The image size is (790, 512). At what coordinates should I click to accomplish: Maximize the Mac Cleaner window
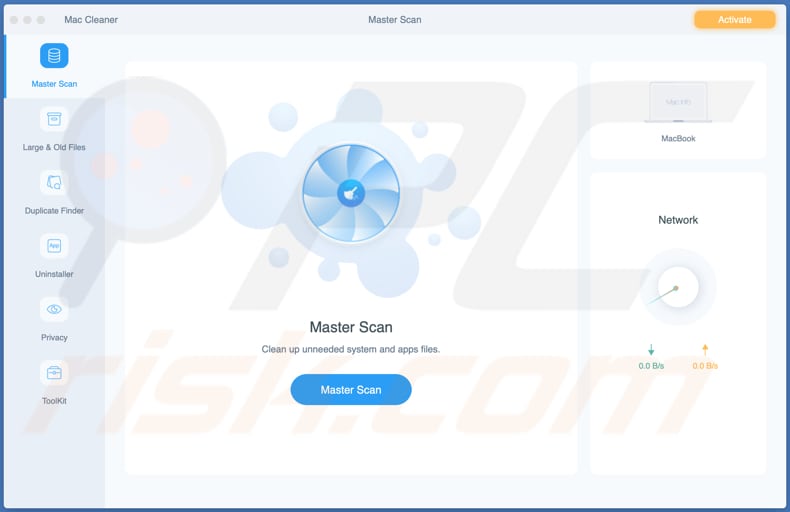click(41, 20)
